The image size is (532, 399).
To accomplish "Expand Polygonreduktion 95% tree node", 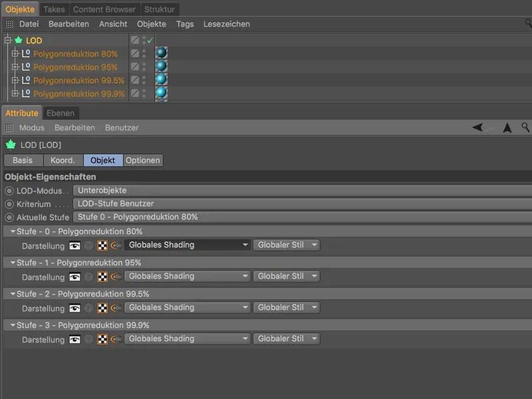I will [x=15, y=67].
